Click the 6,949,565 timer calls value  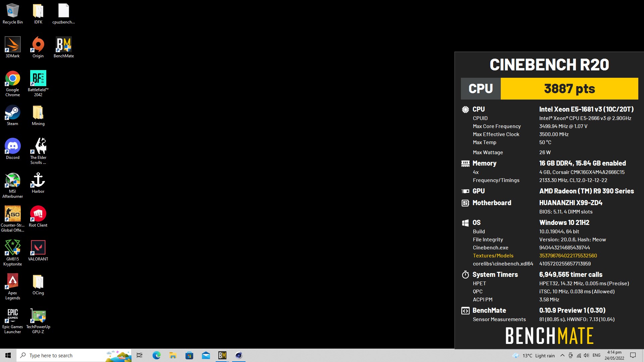tap(571, 275)
